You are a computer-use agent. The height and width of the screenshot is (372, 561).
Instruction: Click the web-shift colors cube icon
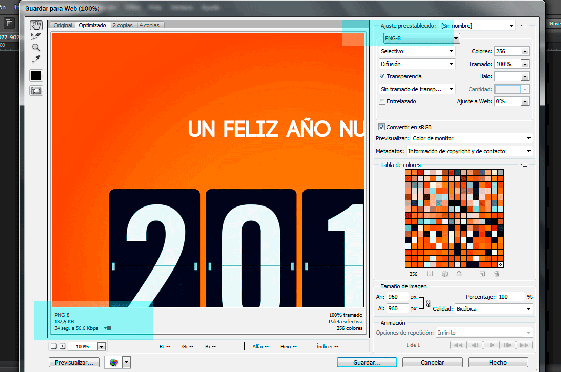point(445,274)
